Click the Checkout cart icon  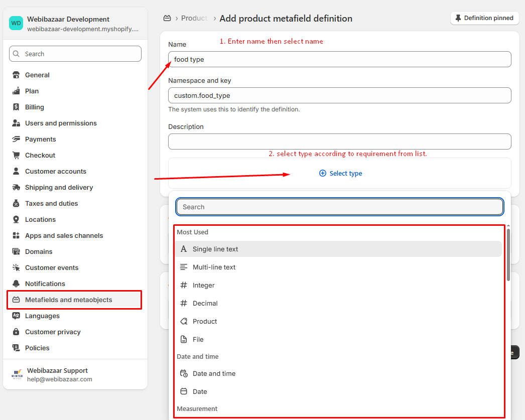coord(16,156)
